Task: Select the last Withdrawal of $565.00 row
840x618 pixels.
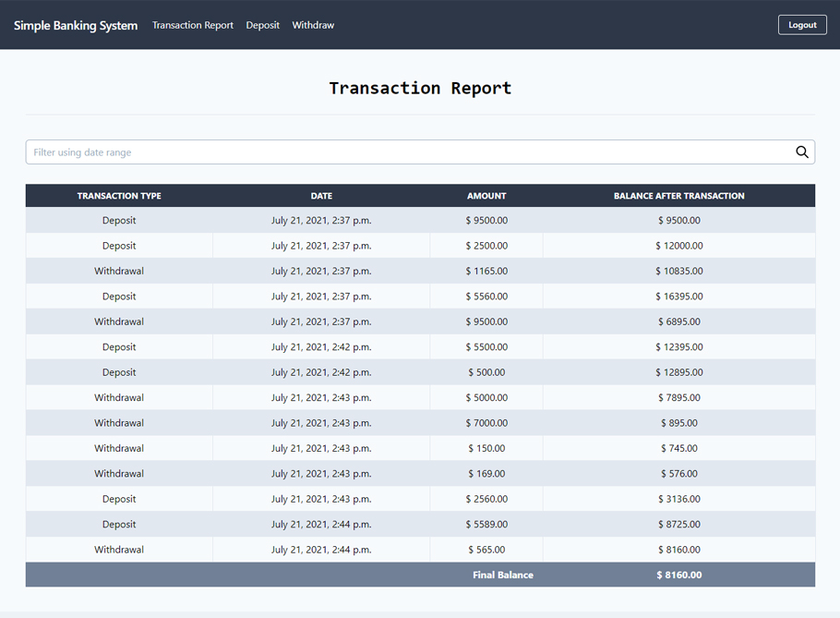Action: coord(420,549)
